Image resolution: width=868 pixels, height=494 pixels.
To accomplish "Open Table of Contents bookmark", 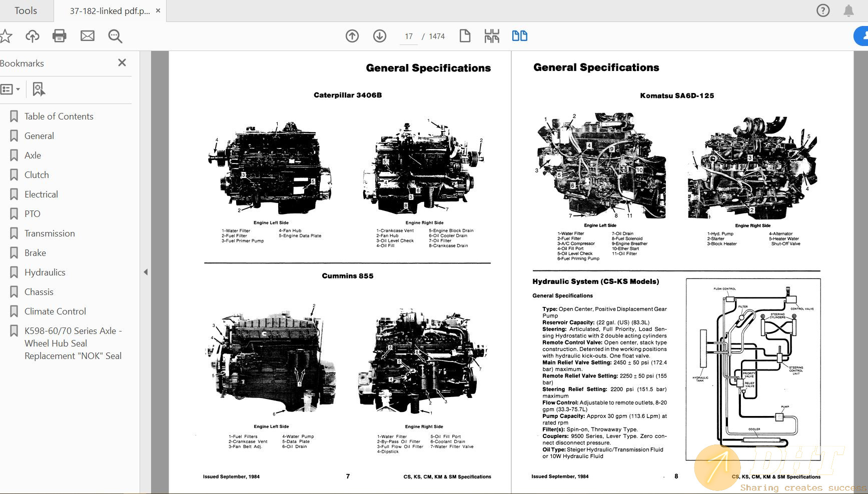I will 59,116.
